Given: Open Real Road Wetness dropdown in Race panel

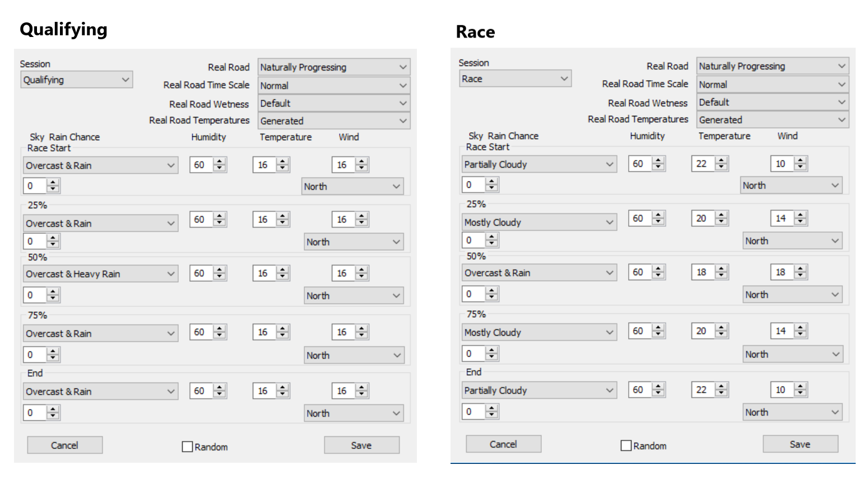Looking at the screenshot, I should pos(773,102).
